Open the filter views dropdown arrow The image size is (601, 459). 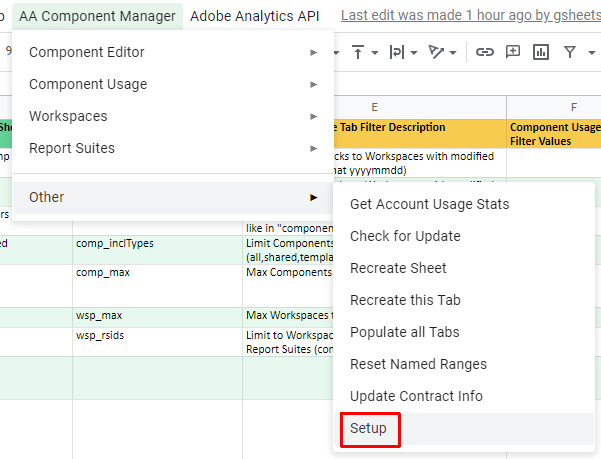pos(592,52)
